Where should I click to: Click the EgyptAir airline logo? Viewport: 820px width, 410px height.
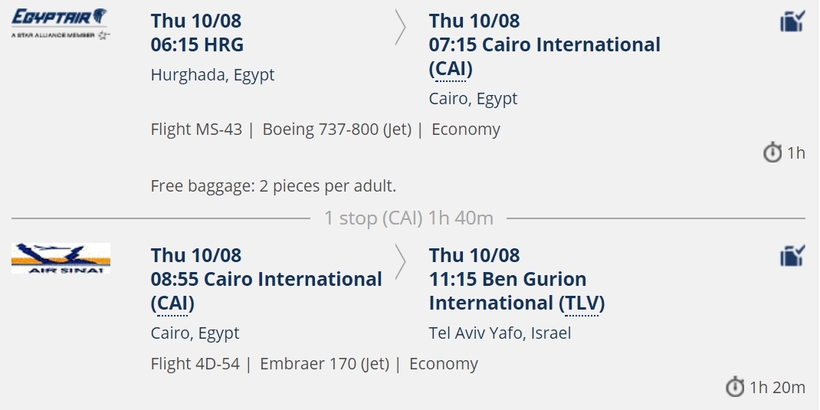(x=61, y=24)
